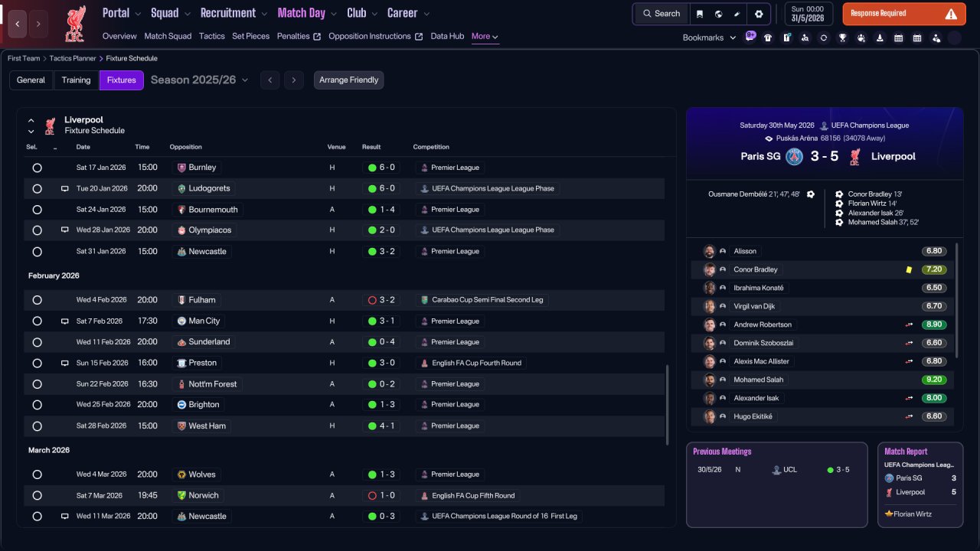Open the Tactics Planner breadcrumb link

73,59
